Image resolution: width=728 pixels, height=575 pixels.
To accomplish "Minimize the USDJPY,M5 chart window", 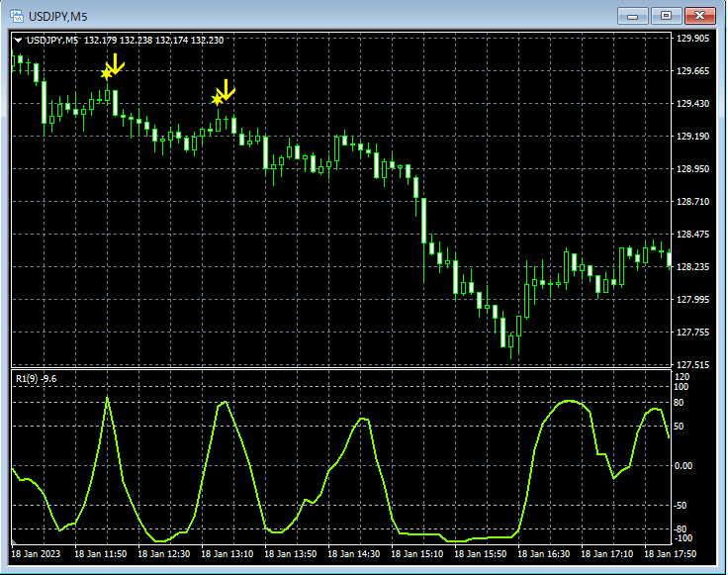I will click(632, 16).
